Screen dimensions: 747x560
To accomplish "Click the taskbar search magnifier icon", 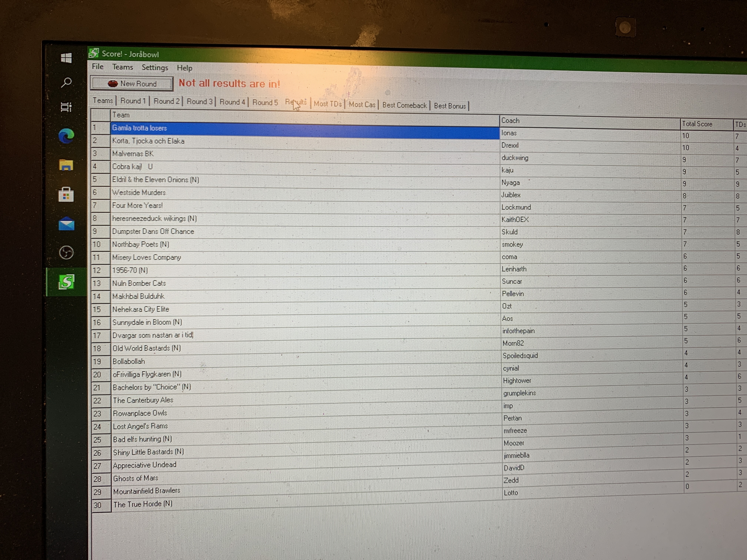I will click(66, 82).
